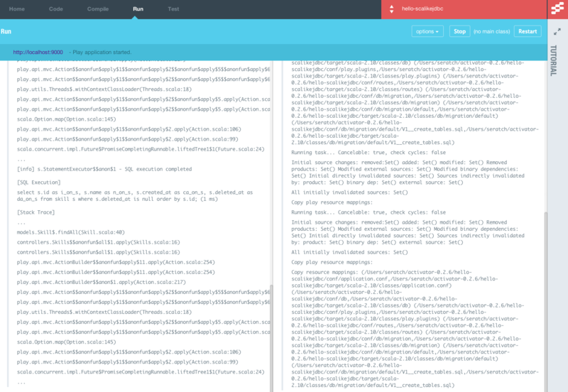
Task: Click 'Play application started.' status text
Action: tap(102, 52)
